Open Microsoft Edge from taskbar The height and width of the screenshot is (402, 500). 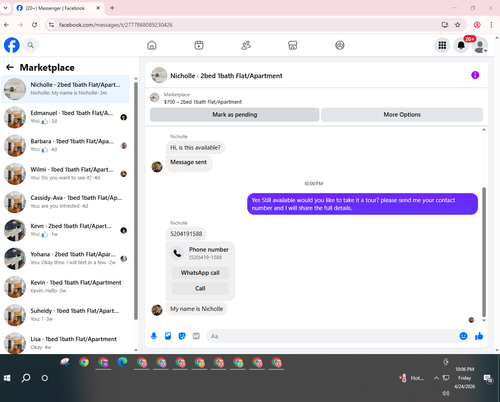point(122,362)
